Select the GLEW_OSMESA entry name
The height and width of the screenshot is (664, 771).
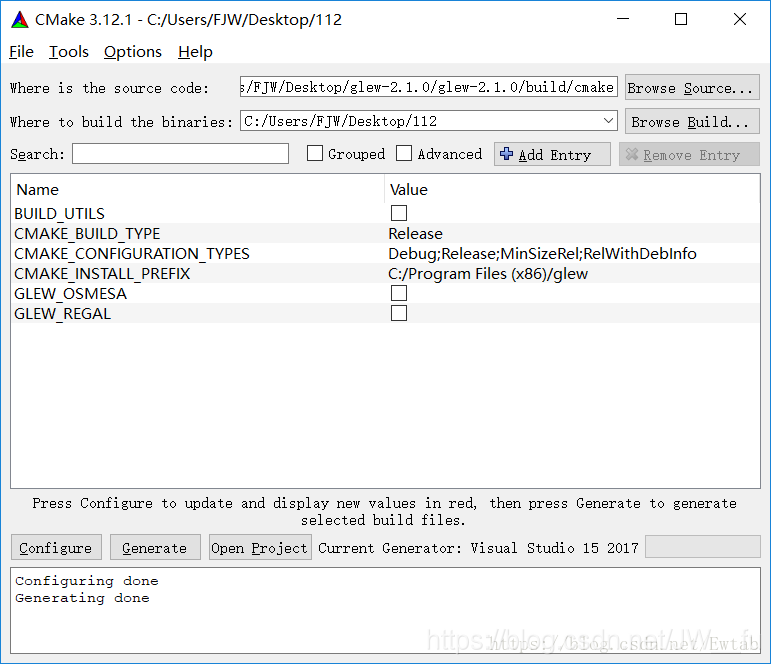pos(70,294)
